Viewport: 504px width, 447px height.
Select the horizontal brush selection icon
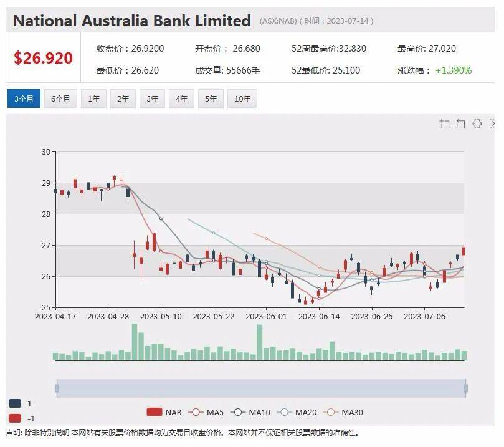pos(477,123)
